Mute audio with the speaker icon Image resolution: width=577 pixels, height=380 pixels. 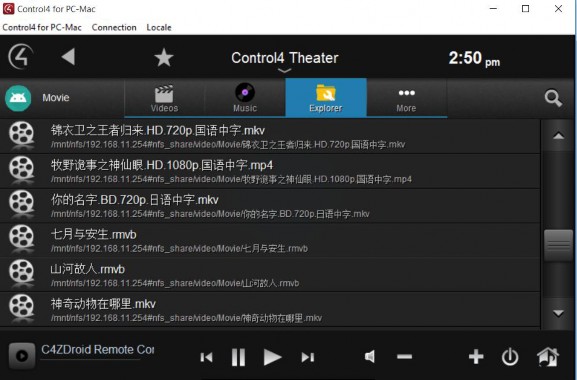tap(370, 356)
